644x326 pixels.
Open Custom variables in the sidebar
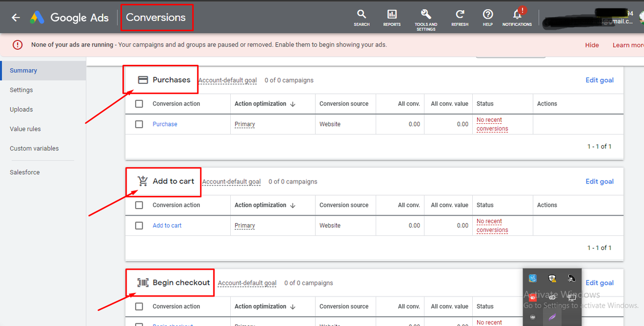pos(34,149)
